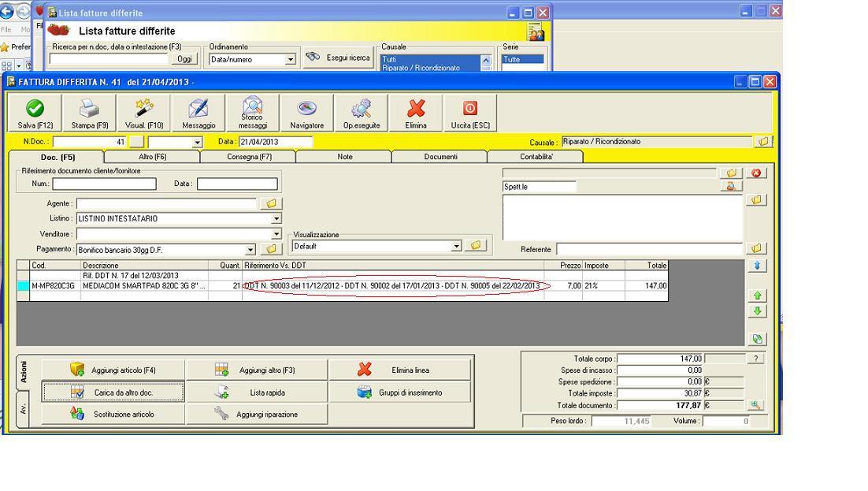Screen dimensions: 868x491
Task: Click Aggiungi articolo (F4) button
Action: tap(113, 370)
